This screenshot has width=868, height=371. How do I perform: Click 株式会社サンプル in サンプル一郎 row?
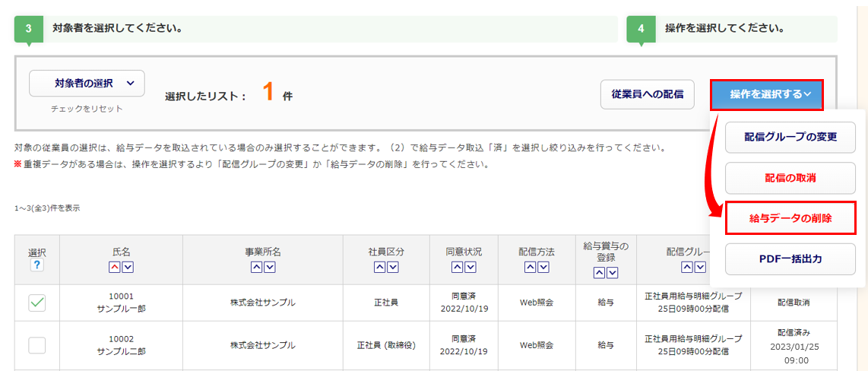point(263,303)
